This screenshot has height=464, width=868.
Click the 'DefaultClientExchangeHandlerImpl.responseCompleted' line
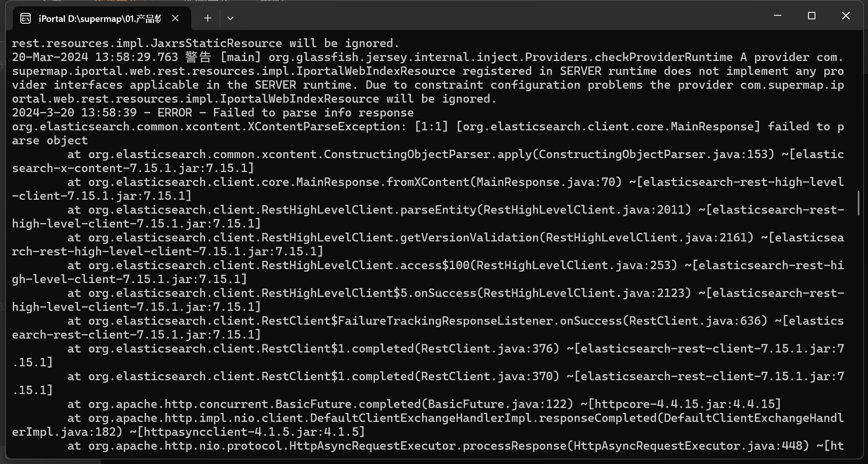[428, 425]
